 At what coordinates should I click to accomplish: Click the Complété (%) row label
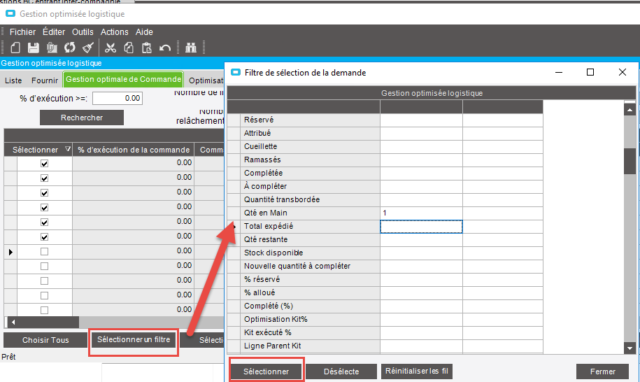[269, 306]
